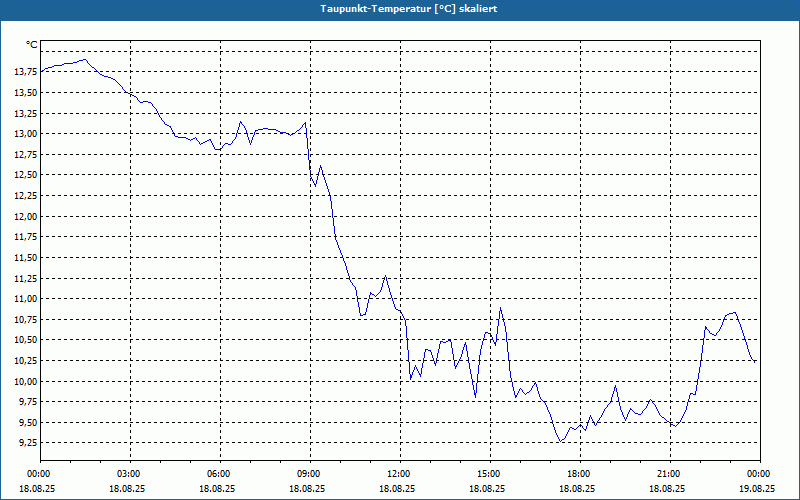Click the 12,50 y-axis label
Viewport: 800px width, 500px height.
(26, 175)
